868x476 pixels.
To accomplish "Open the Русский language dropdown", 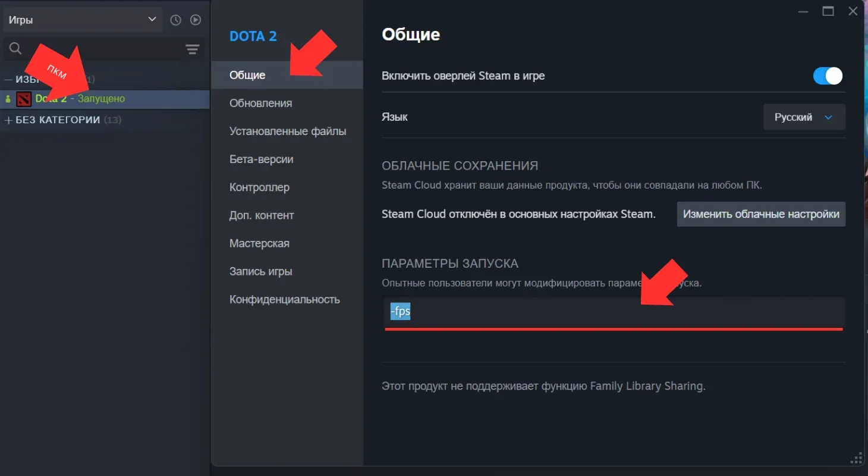I will (804, 117).
